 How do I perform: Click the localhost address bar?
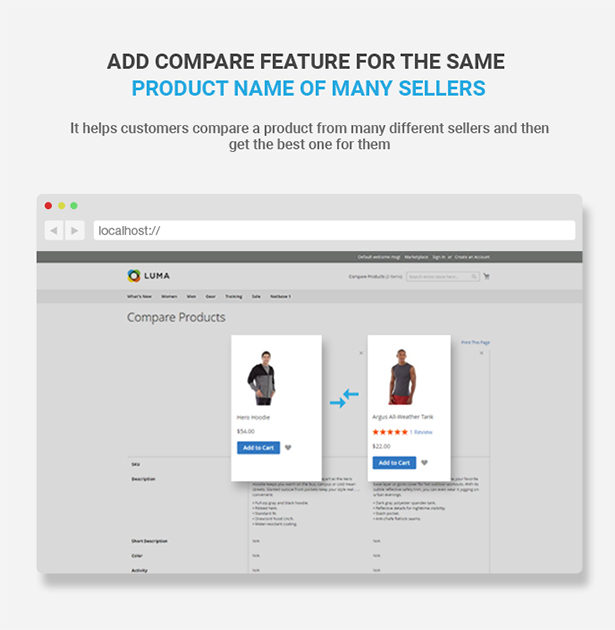coord(334,231)
